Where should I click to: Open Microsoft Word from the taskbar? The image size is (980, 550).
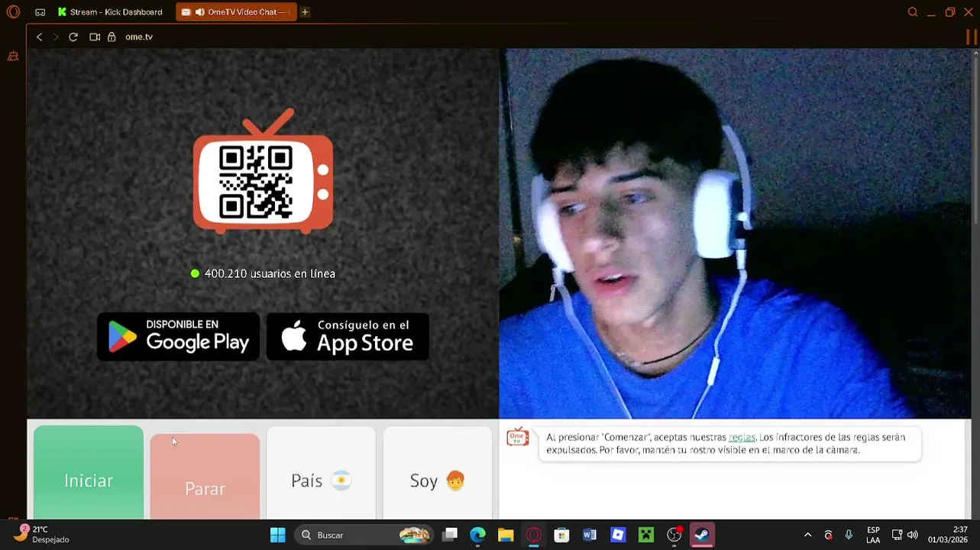point(590,535)
